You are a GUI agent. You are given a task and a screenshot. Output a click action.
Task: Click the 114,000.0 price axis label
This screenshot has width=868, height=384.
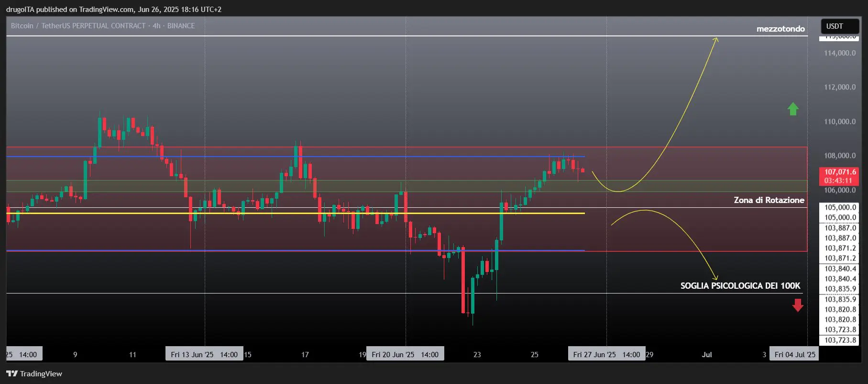click(840, 53)
